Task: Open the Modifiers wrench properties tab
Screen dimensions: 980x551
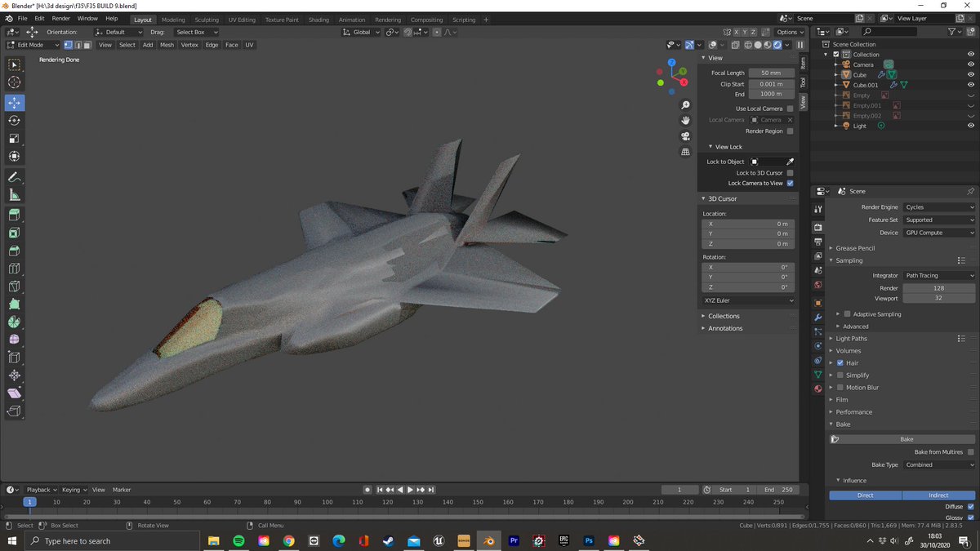Action: 818,317
